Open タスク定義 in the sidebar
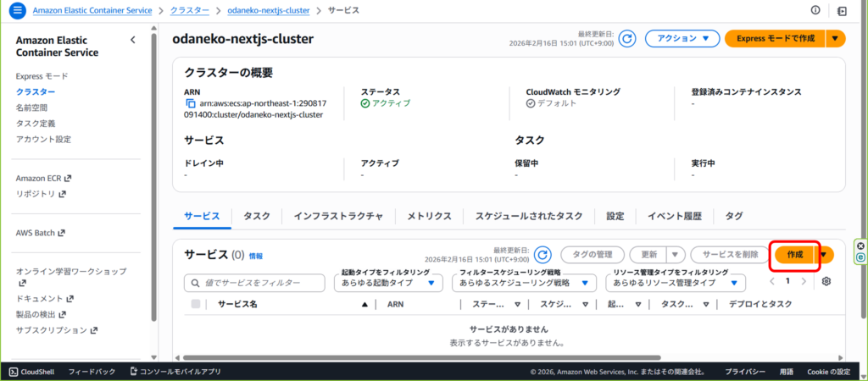Viewport: 868px width, 381px height. (x=36, y=124)
